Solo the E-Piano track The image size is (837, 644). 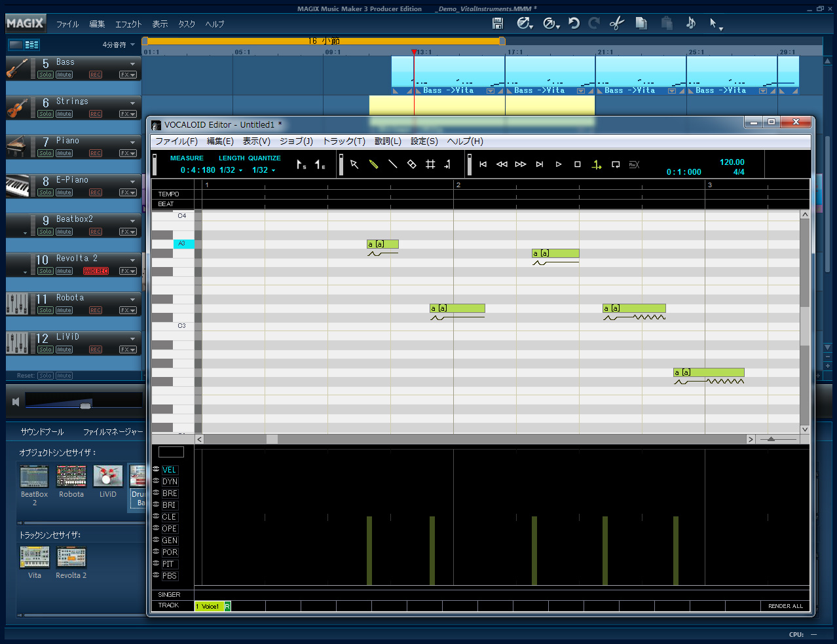pyautogui.click(x=45, y=192)
